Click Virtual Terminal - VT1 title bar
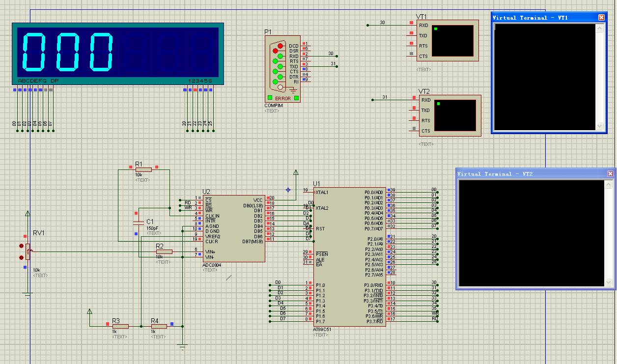This screenshot has height=364, width=617. [549, 17]
